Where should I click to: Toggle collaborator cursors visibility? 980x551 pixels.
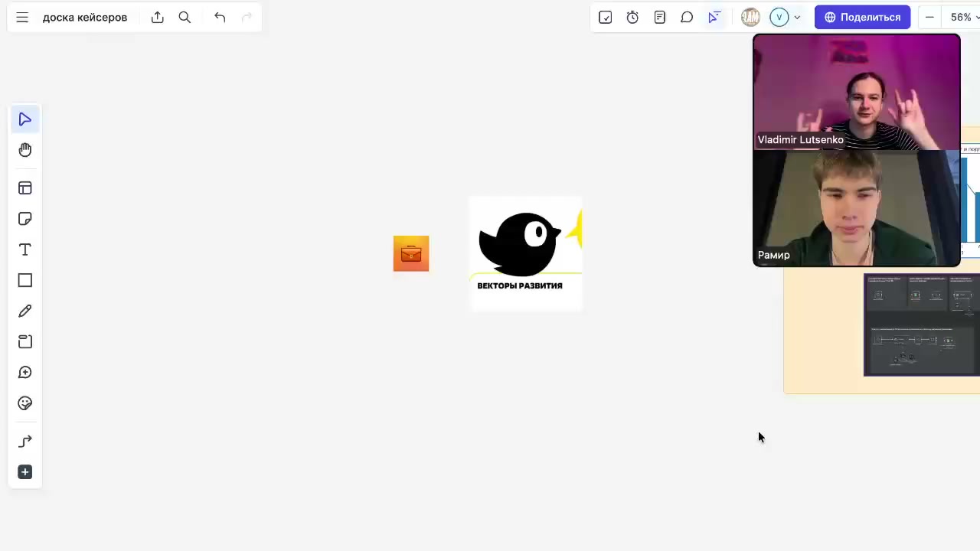point(714,18)
